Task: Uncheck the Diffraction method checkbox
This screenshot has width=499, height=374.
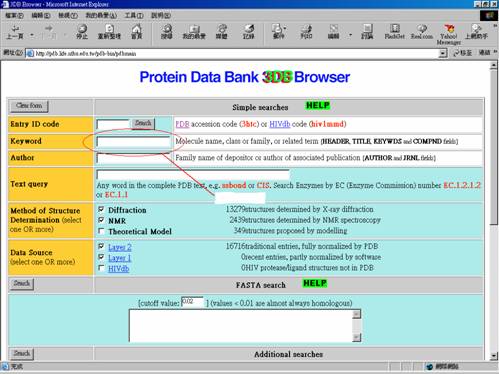Action: pyautogui.click(x=101, y=210)
